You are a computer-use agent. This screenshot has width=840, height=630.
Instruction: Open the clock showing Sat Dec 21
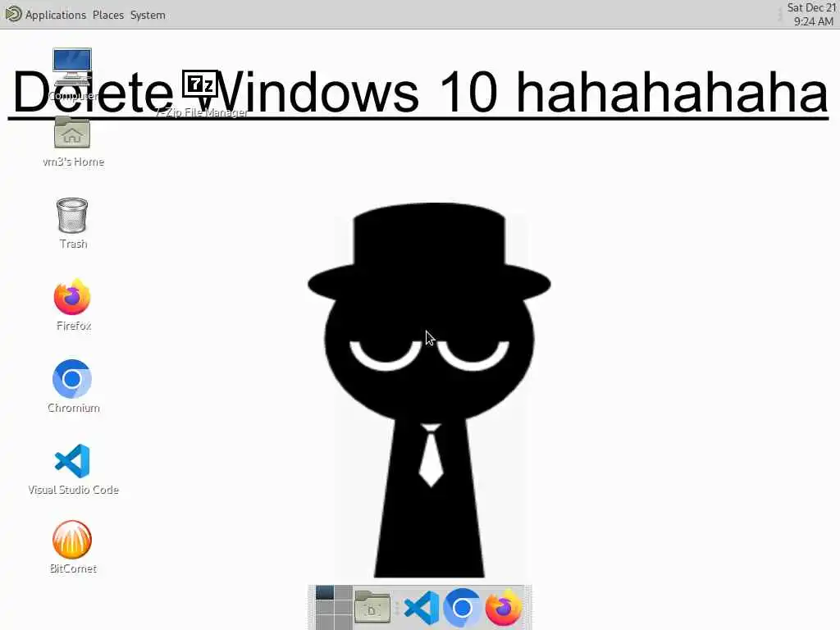(x=811, y=15)
